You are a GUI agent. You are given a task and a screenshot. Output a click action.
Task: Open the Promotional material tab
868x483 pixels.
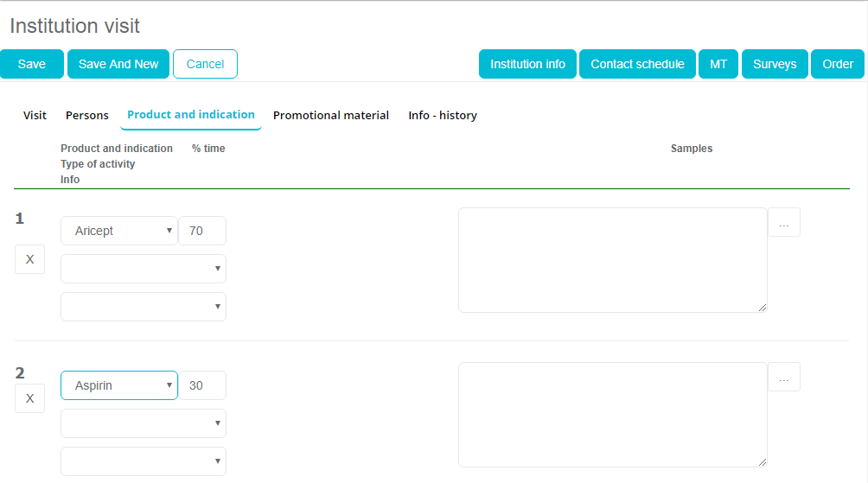pos(331,115)
